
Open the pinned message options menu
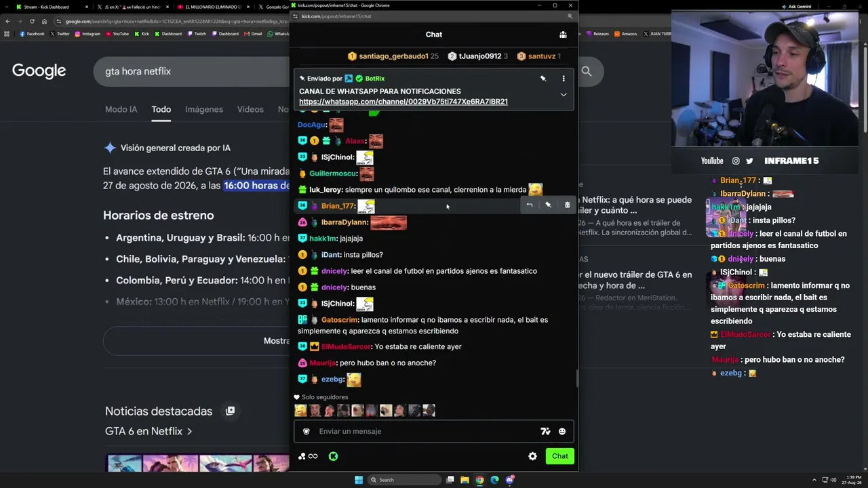563,79
